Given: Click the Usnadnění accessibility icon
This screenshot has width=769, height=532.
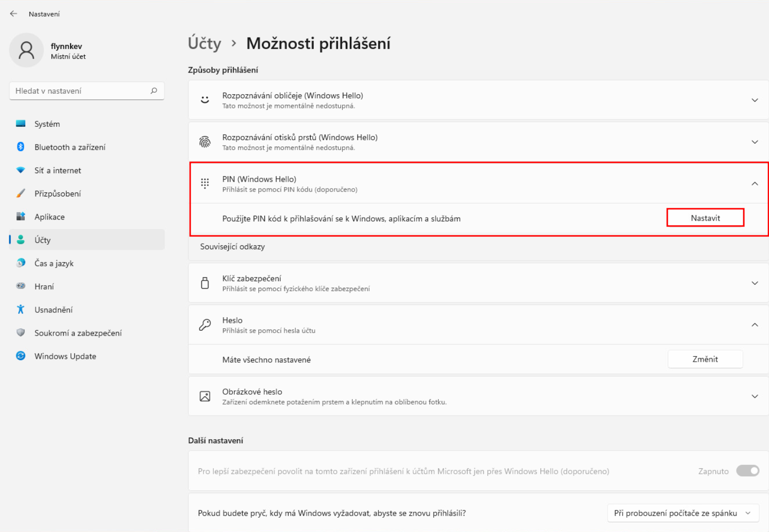Looking at the screenshot, I should [x=21, y=309].
